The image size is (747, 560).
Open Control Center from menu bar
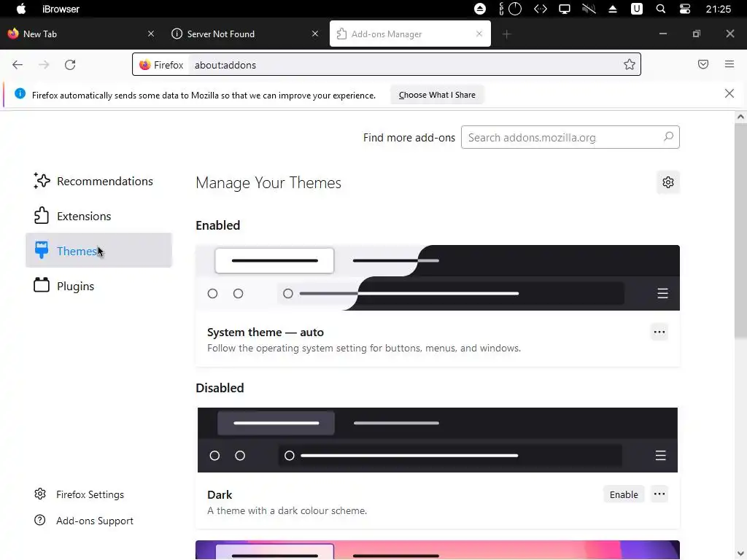pos(684,9)
